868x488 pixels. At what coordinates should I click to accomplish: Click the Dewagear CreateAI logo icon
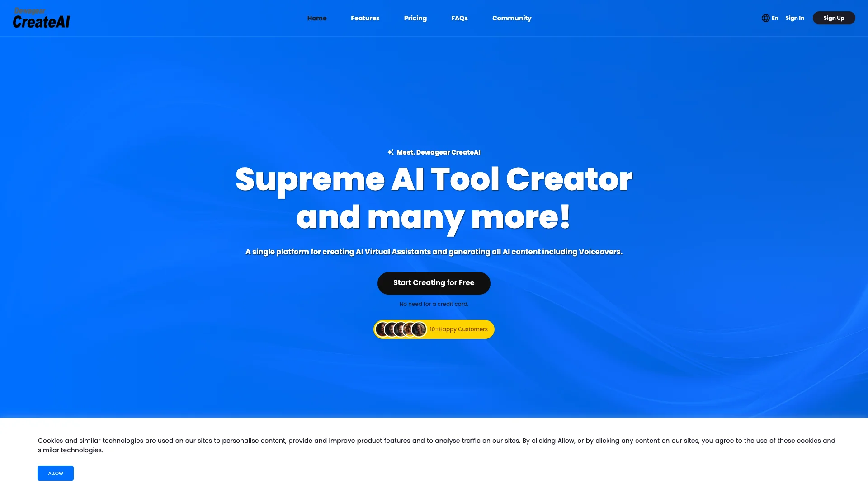point(42,17)
